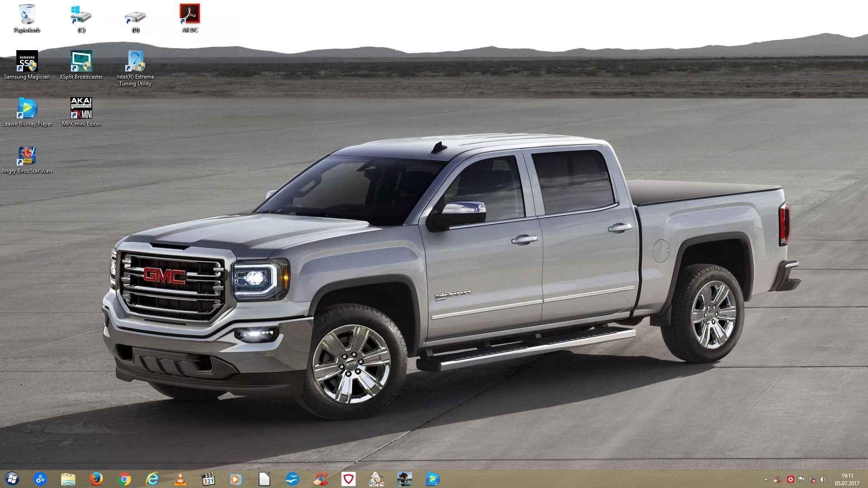Expand the hidden system tray icons arrow
The image size is (868, 488).
[x=766, y=479]
